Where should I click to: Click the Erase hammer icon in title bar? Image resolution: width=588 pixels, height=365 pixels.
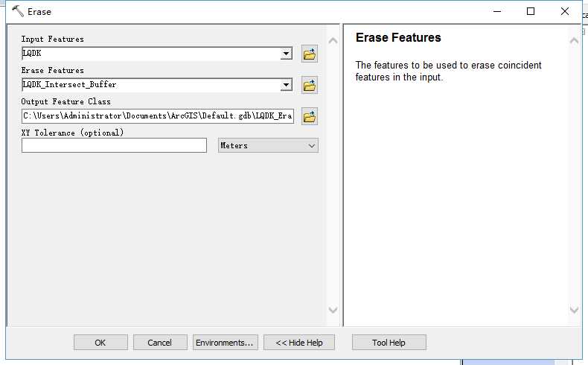[x=18, y=11]
